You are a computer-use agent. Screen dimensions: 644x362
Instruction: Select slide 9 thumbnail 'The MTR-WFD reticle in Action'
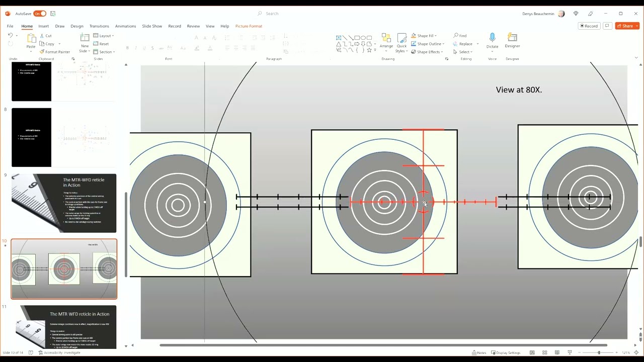coord(64,203)
